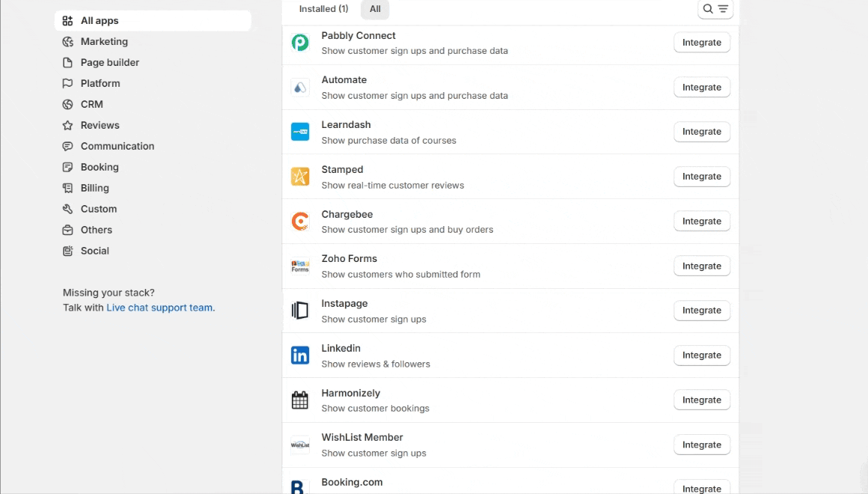
Task: Click the search magnifier icon
Action: [x=708, y=9]
